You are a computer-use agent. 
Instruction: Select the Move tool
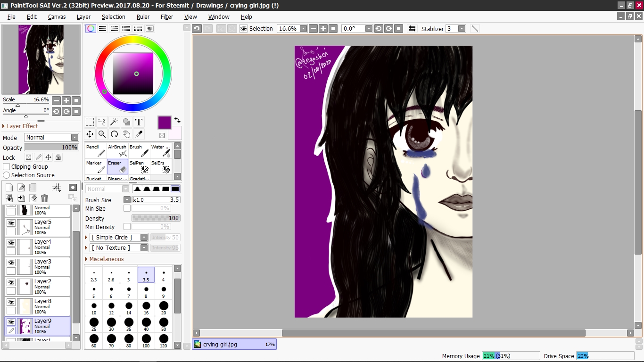[x=90, y=134]
